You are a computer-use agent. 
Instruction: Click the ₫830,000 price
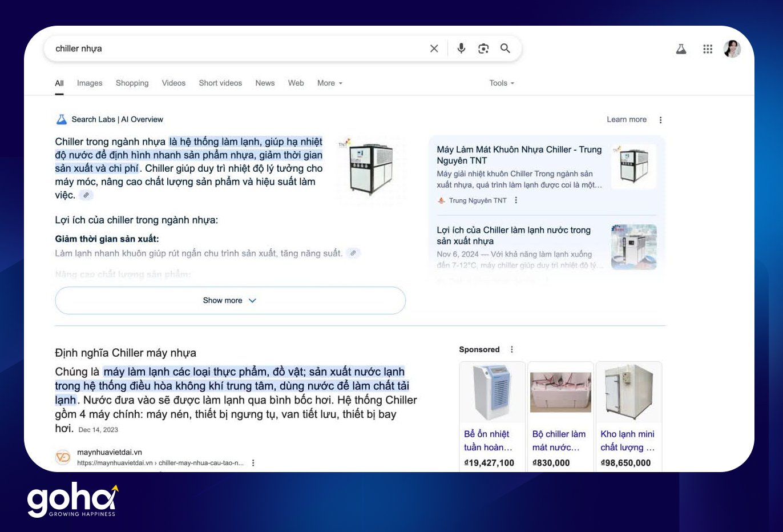[551, 463]
